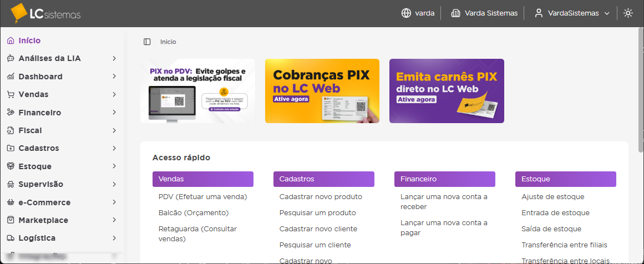644x264 pixels.
Task: Expand the Supervisão menu chevron
Action: coord(114,184)
